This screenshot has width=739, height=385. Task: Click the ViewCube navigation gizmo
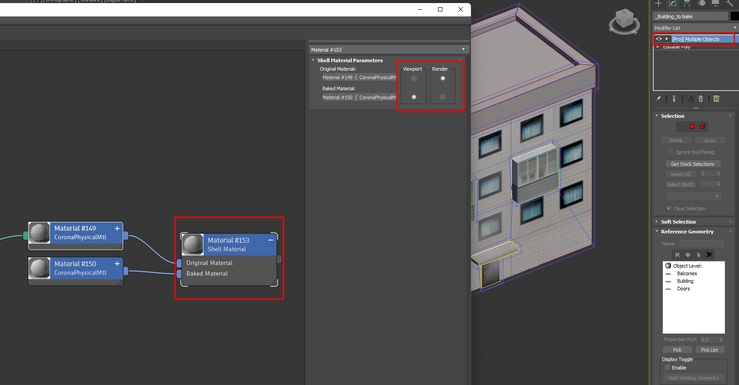624,21
